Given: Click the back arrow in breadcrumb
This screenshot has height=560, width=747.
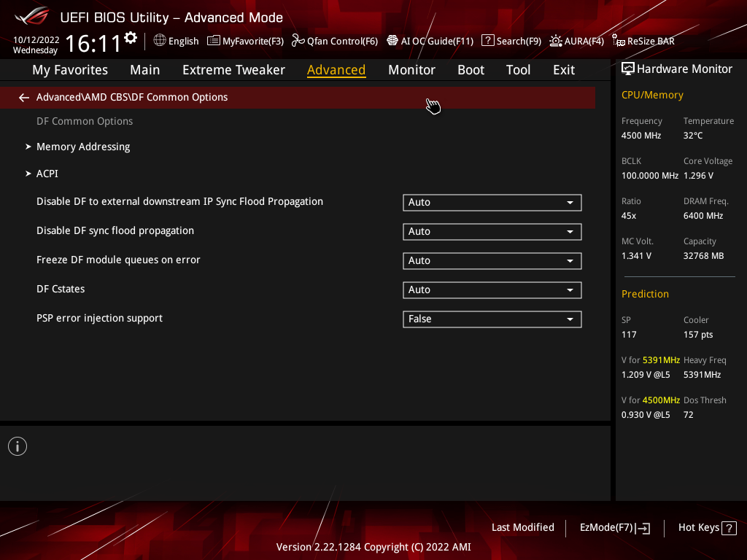Looking at the screenshot, I should click(24, 98).
